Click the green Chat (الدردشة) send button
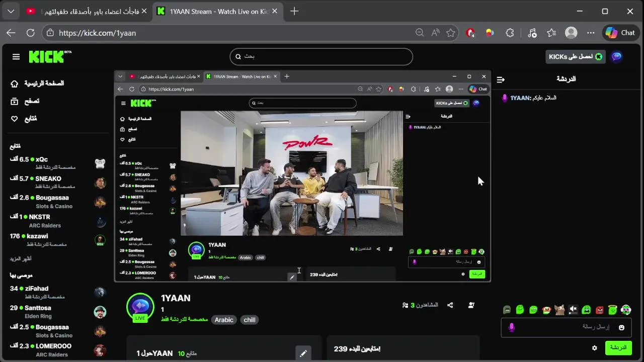The image size is (644, 362). 618,347
